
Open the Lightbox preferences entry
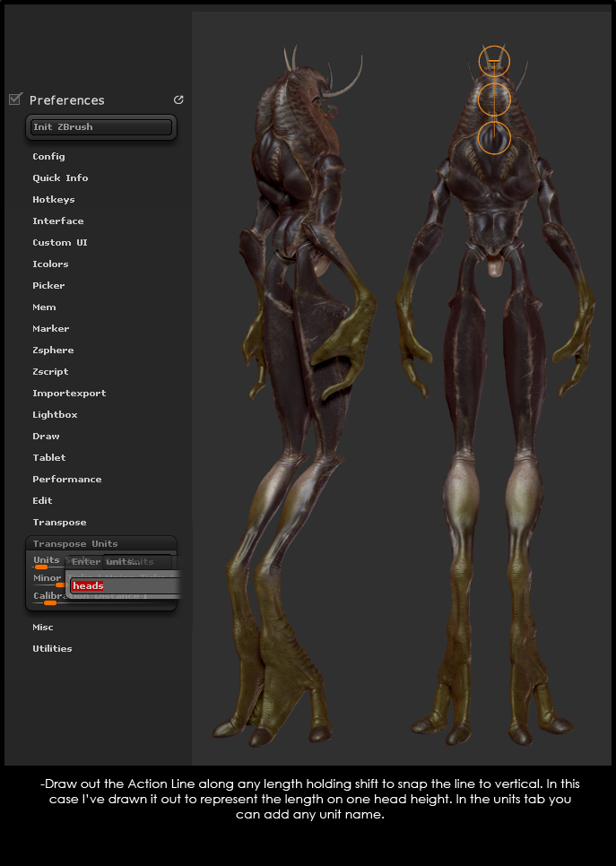pos(55,415)
